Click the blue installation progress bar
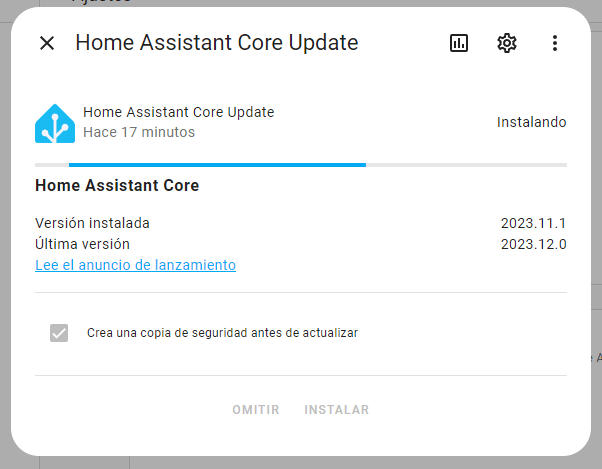 pos(217,164)
